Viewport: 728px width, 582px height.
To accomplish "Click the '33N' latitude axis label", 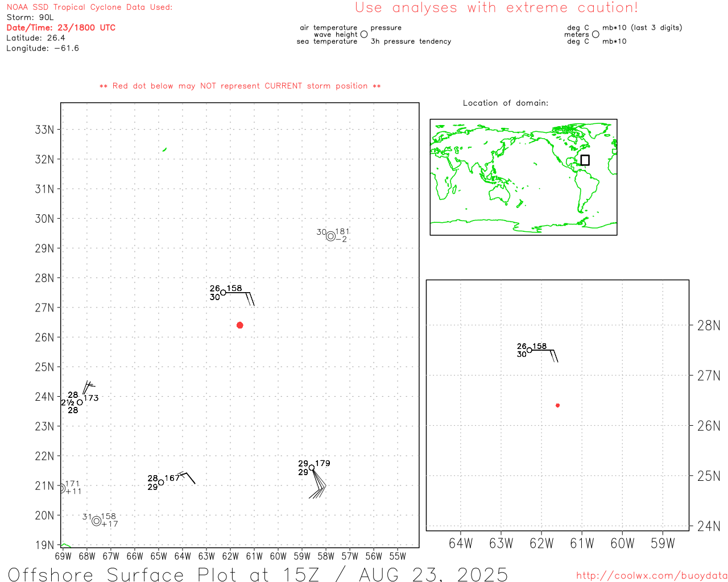I will pyautogui.click(x=44, y=130).
